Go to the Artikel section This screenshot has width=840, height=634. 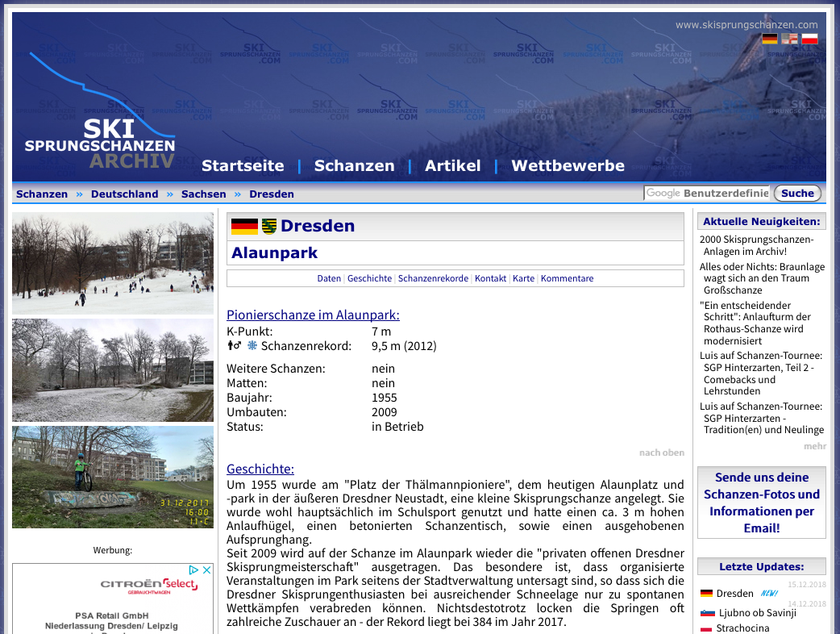452,166
